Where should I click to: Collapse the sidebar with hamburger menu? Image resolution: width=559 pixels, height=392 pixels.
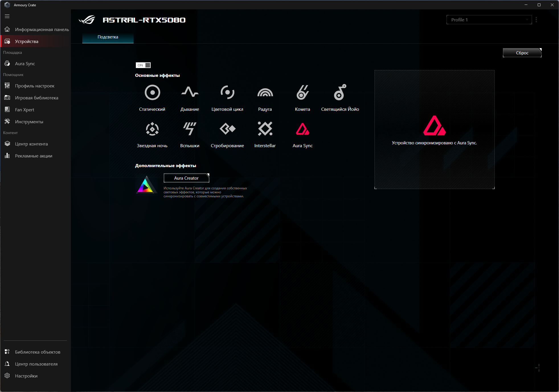pyautogui.click(x=7, y=16)
